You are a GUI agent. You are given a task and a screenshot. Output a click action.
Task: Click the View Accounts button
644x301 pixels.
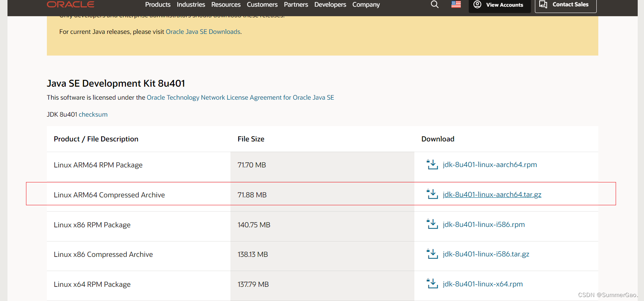(499, 5)
